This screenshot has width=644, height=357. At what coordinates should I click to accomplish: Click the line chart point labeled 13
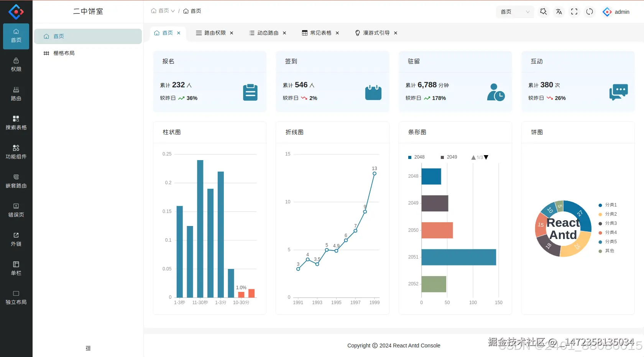[x=375, y=174]
